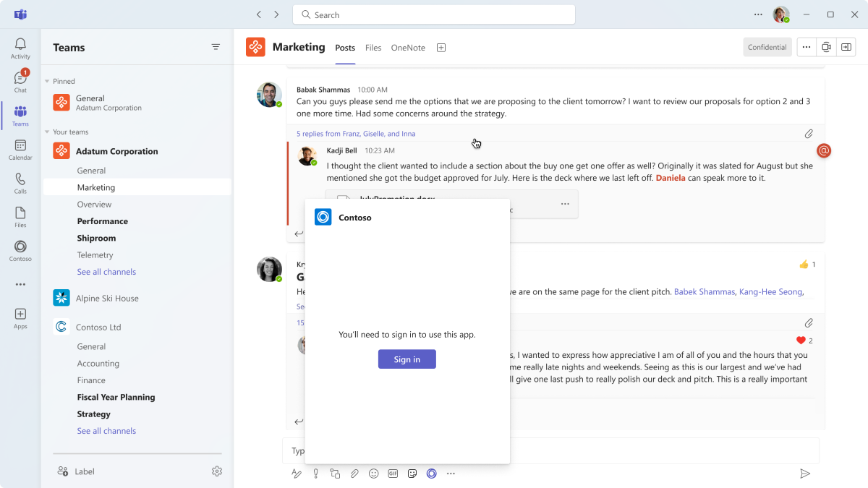868x488 pixels.
Task: Click Babak Shammas profile picture
Action: click(269, 95)
